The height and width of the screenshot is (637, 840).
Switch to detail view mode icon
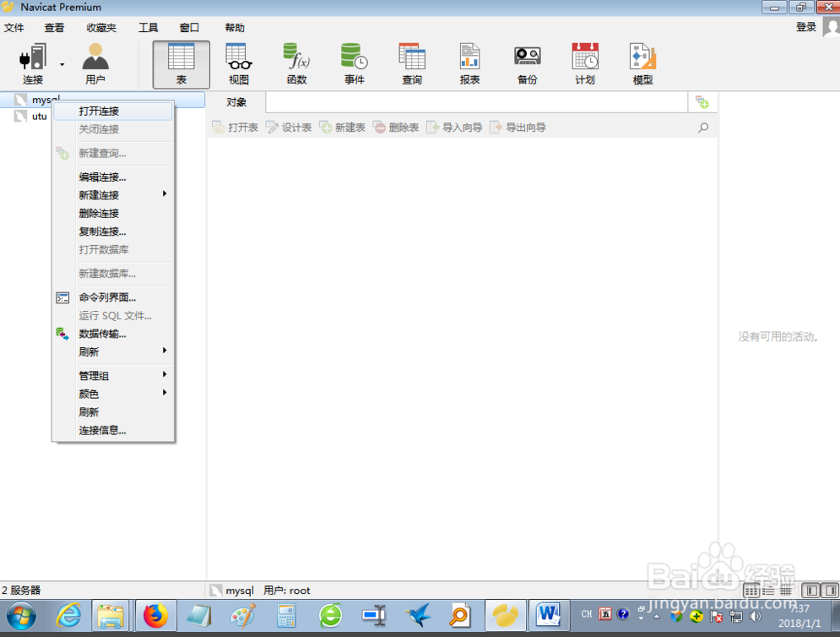[768, 591]
